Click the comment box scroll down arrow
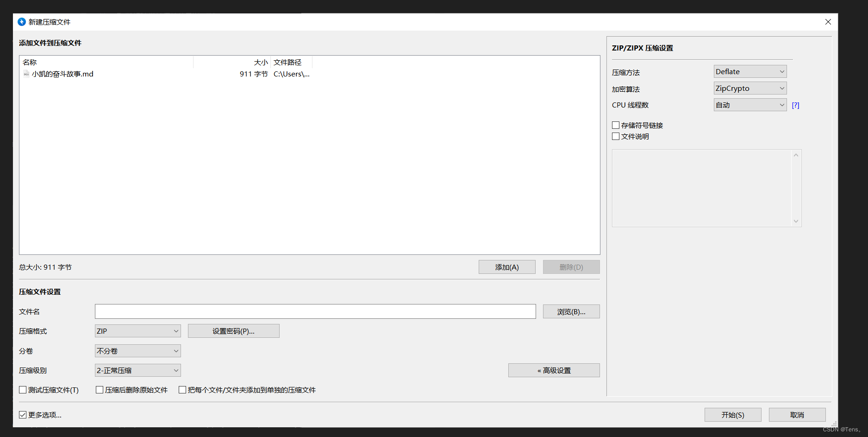This screenshot has height=437, width=868. [796, 221]
